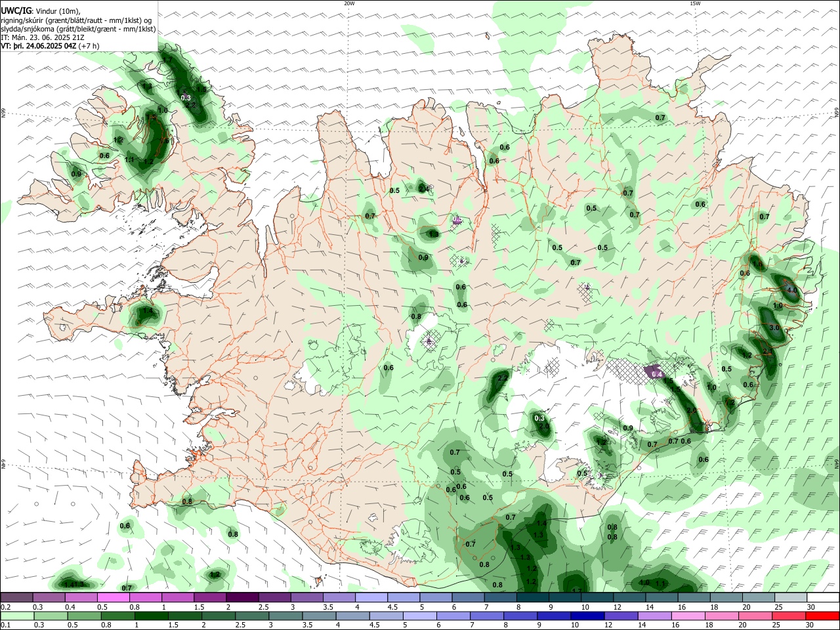This screenshot has width=840, height=630.
Task: Click the 'slydda/snjókoma' legend description line
Action: (x=79, y=29)
